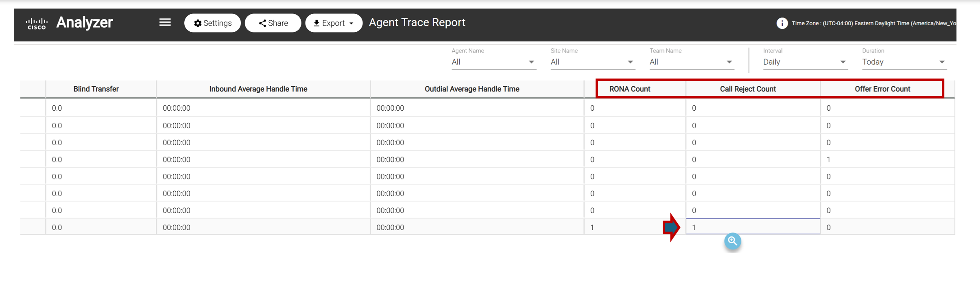Click the time zone info icon
The width and height of the screenshot is (980, 284).
click(x=781, y=23)
